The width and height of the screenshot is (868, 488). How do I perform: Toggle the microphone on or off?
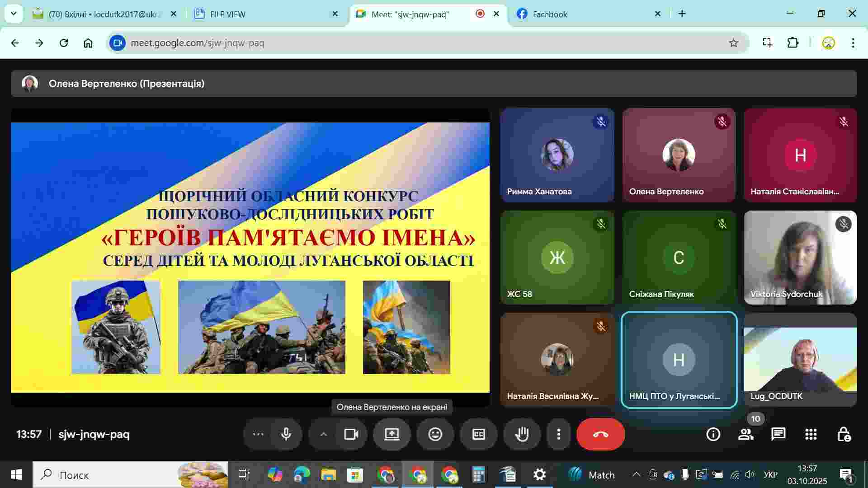pos(286,434)
